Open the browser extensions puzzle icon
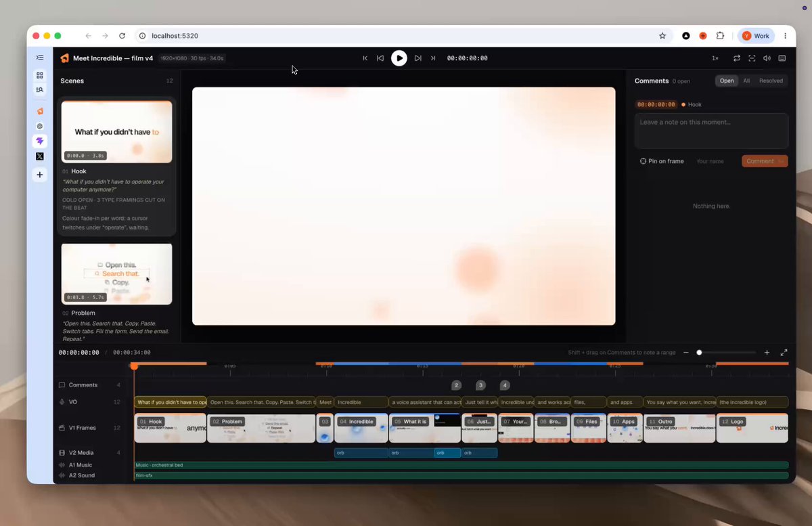The height and width of the screenshot is (526, 812). [720, 36]
